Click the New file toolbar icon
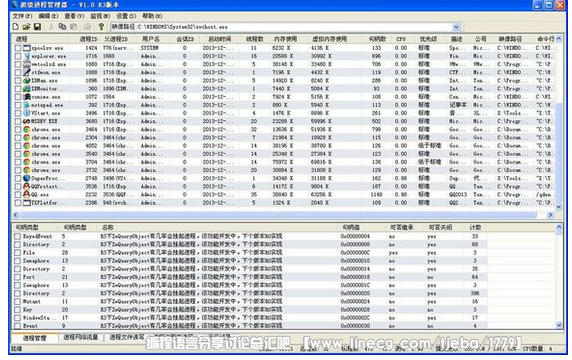 pyautogui.click(x=15, y=27)
